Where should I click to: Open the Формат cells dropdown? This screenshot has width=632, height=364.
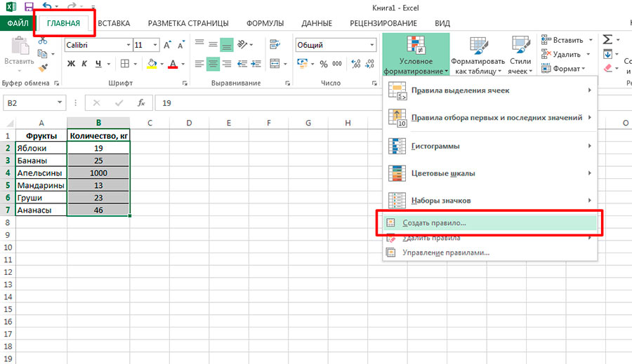coord(563,69)
